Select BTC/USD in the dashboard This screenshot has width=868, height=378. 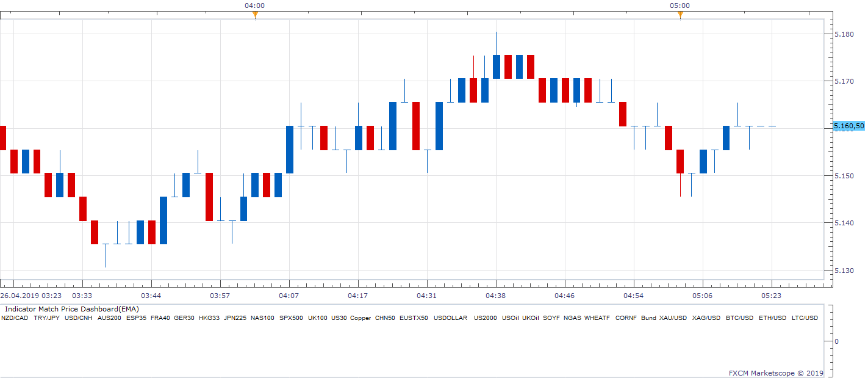point(739,318)
